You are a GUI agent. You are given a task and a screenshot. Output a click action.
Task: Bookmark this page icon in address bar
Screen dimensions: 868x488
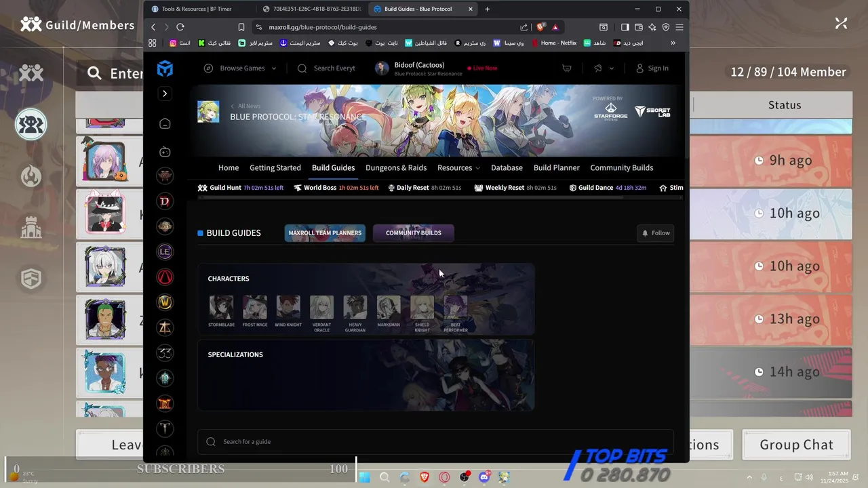click(241, 27)
